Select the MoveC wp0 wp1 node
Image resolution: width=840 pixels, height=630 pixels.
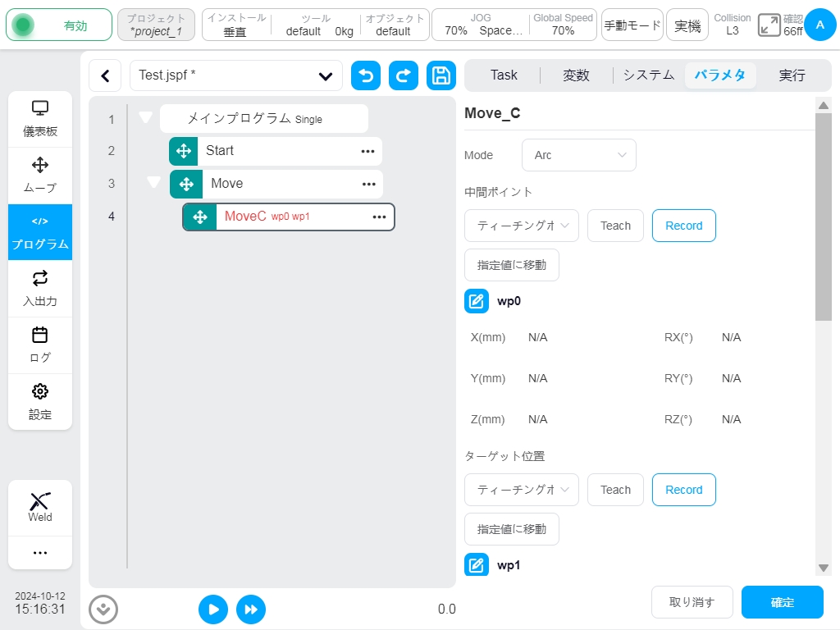pos(289,217)
